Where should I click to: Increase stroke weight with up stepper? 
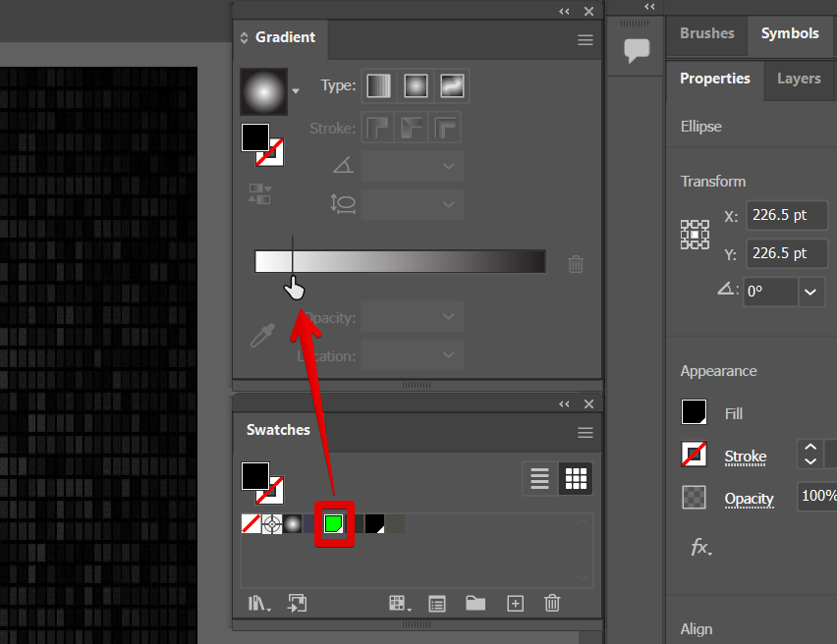[810, 447]
